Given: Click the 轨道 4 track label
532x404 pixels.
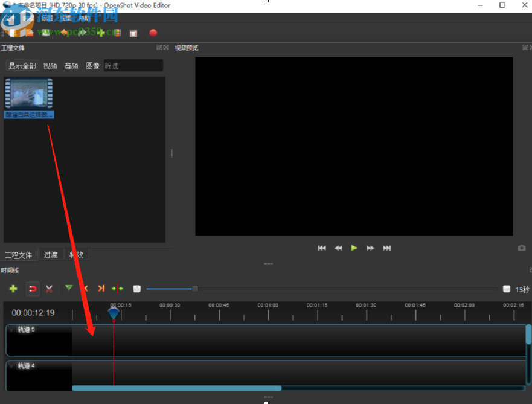Looking at the screenshot, I should (x=27, y=366).
